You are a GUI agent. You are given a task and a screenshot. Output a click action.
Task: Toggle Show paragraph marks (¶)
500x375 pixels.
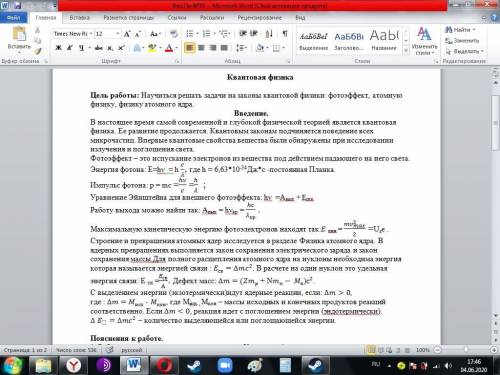click(x=285, y=34)
